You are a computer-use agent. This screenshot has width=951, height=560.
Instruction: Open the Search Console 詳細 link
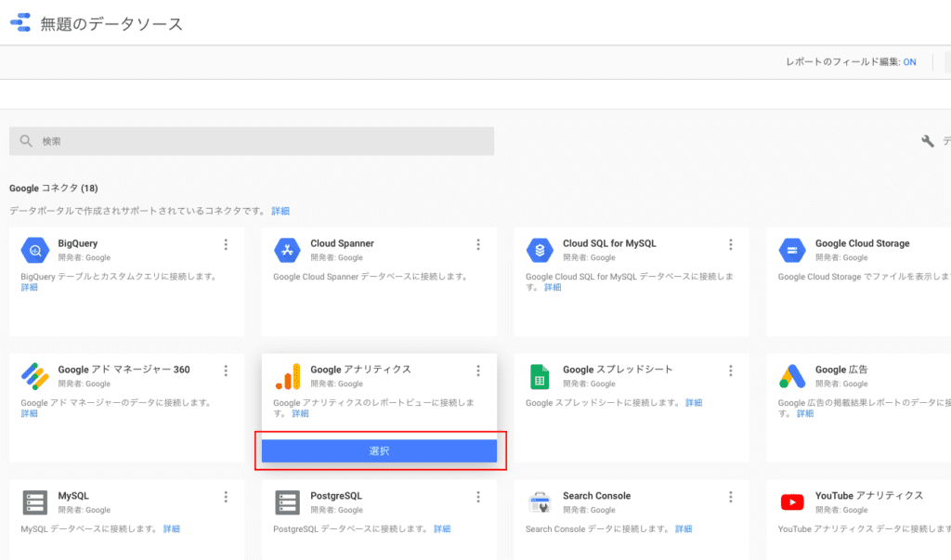click(684, 529)
